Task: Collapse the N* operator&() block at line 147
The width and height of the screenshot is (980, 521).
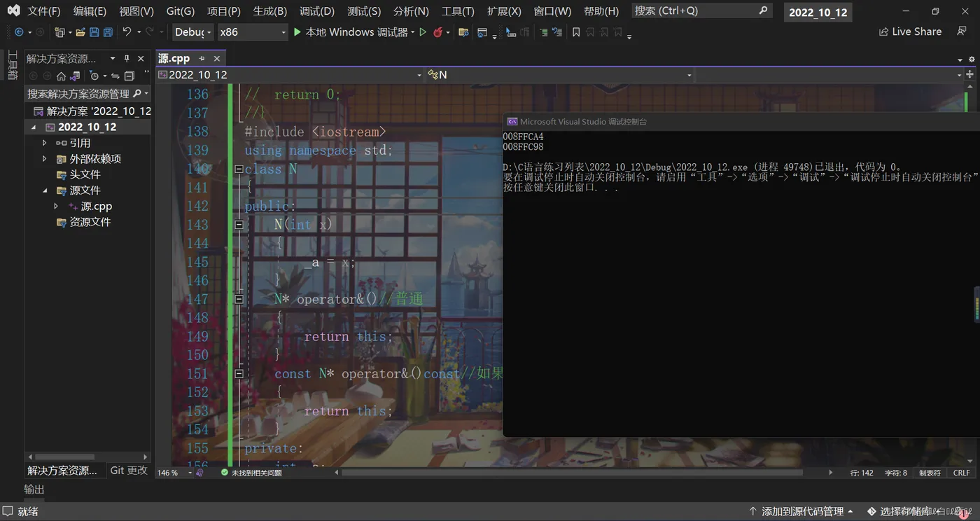Action: (239, 299)
